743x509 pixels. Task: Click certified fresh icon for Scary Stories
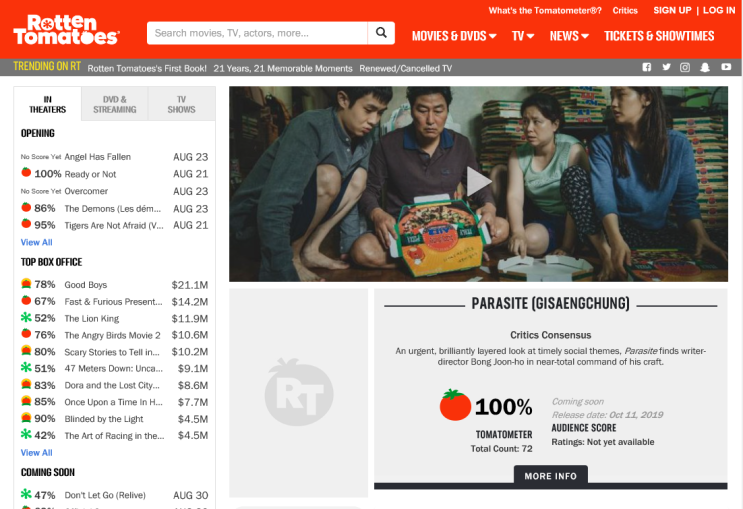pyautogui.click(x=26, y=351)
